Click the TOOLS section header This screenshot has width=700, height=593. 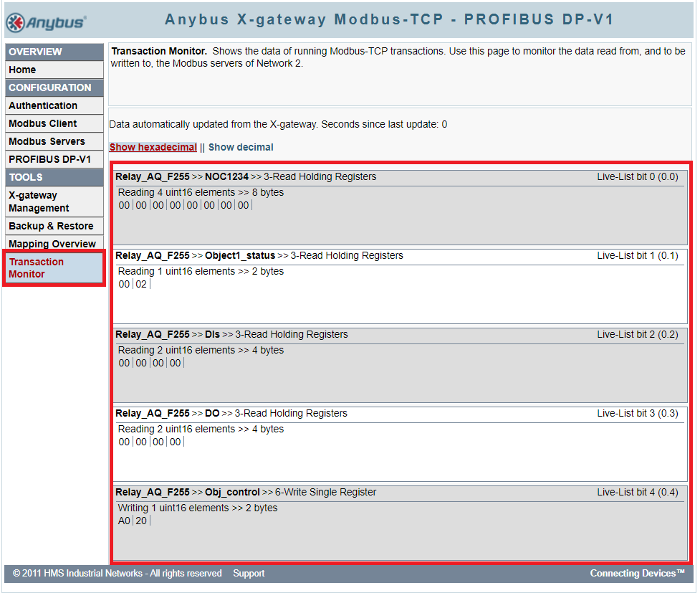coord(54,177)
